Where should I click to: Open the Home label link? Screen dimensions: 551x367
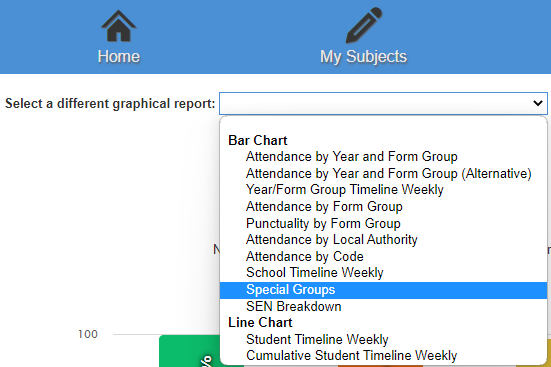pos(119,57)
